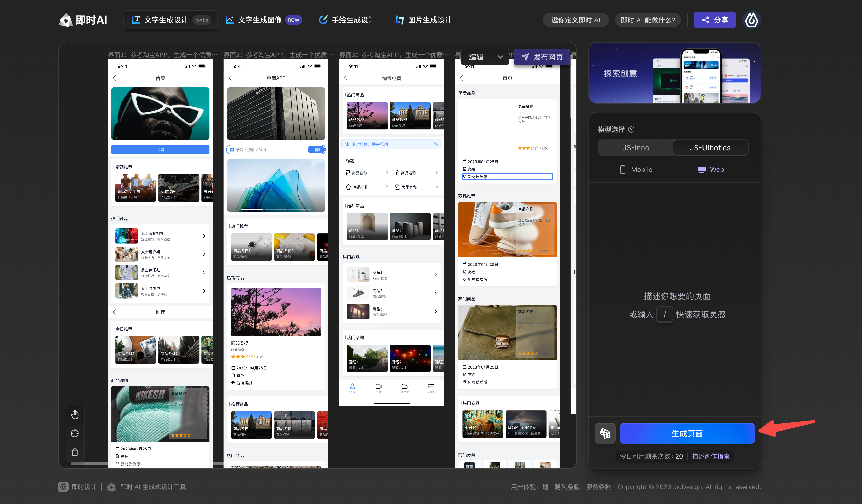Open the 用户体验计划 footer link
The width and height of the screenshot is (862, 504).
pyautogui.click(x=529, y=487)
